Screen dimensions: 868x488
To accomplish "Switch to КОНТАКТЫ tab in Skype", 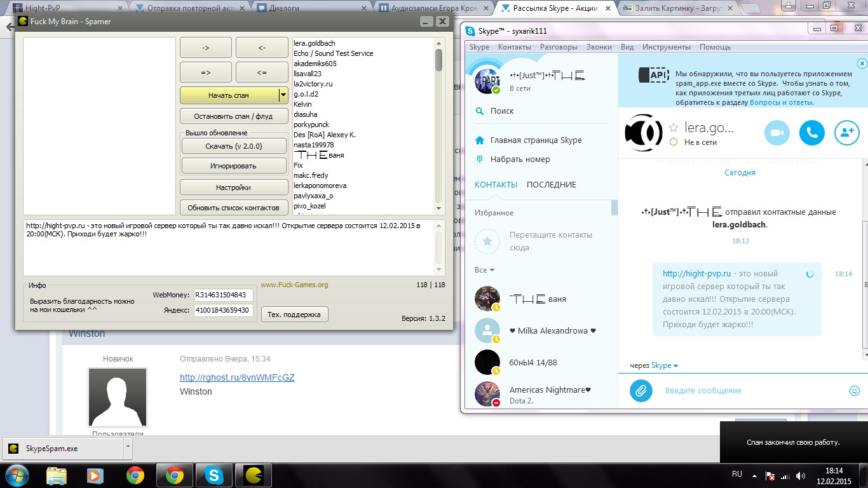I will pos(496,185).
